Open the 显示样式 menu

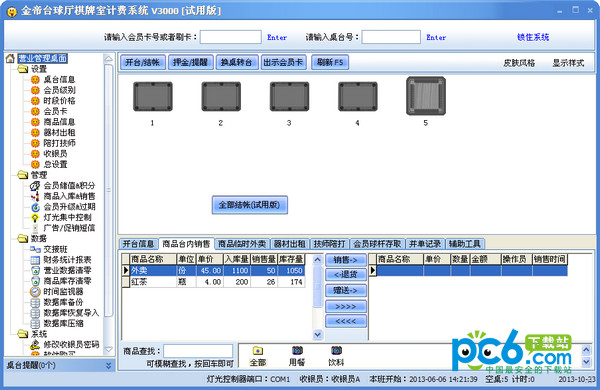point(568,63)
